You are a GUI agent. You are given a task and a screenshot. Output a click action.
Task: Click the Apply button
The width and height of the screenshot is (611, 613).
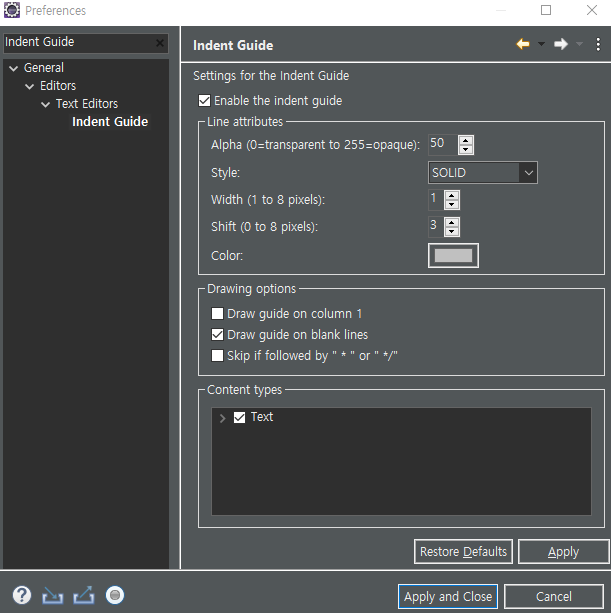click(x=563, y=552)
